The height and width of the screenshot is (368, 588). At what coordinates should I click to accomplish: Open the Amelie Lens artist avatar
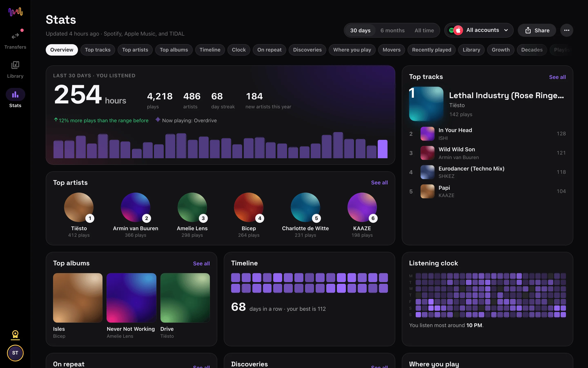[x=192, y=207]
